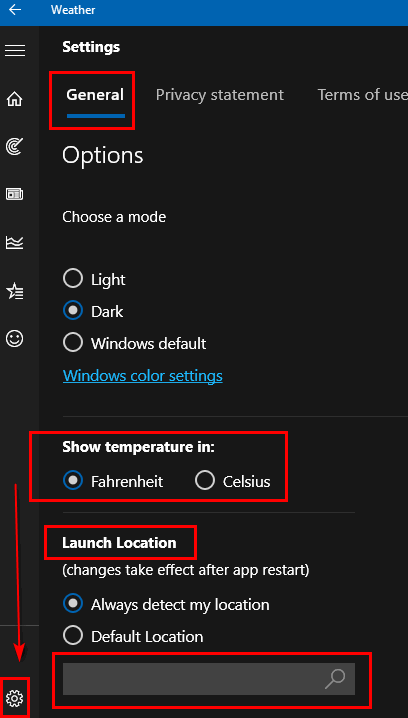Click the search magnifier in location box
Screen dimensions: 408x718
[x=335, y=679]
